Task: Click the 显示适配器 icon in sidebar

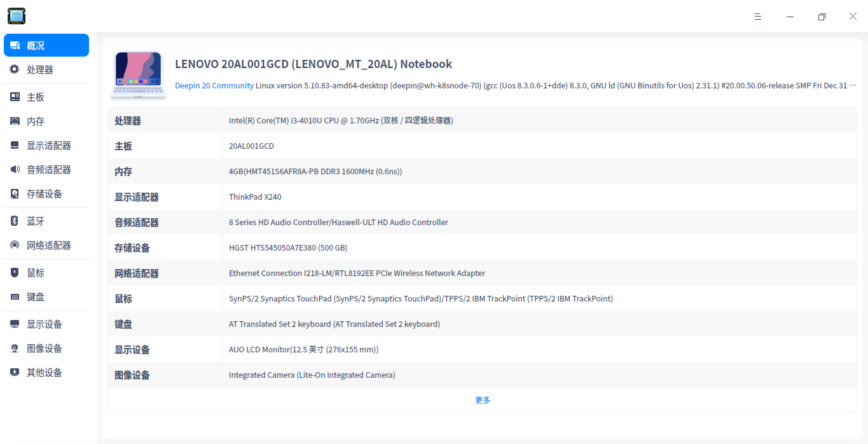Action: [x=15, y=145]
